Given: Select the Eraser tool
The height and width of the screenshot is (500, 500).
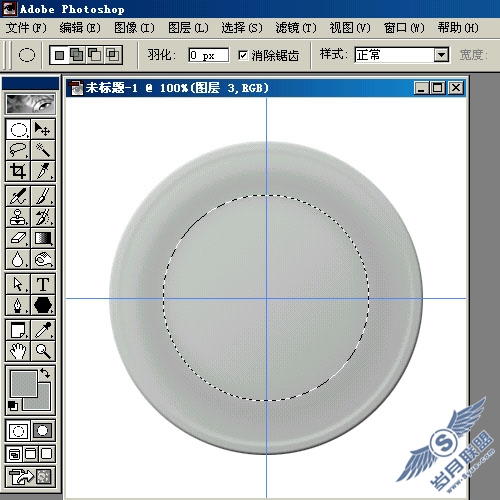Looking at the screenshot, I should pos(18,238).
